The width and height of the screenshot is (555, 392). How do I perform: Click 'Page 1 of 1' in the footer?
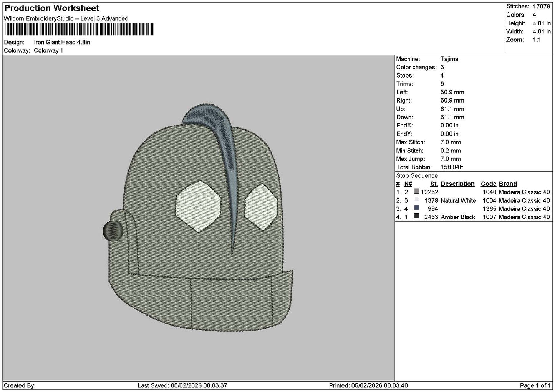point(535,385)
